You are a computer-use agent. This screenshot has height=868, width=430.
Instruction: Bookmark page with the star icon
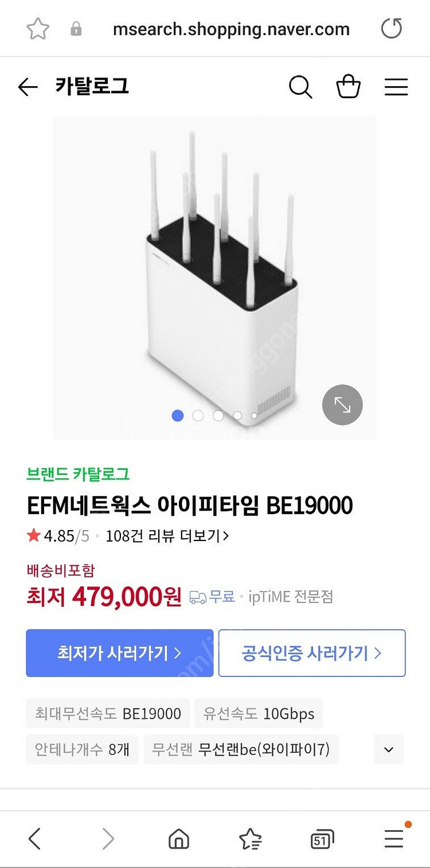point(38,29)
